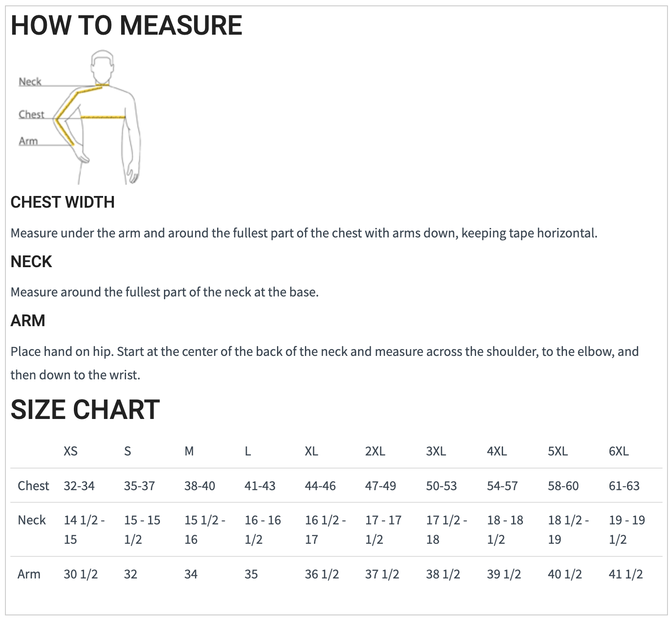This screenshot has width=672, height=619.
Task: Select the 38-40 chest value for M
Action: coord(200,486)
